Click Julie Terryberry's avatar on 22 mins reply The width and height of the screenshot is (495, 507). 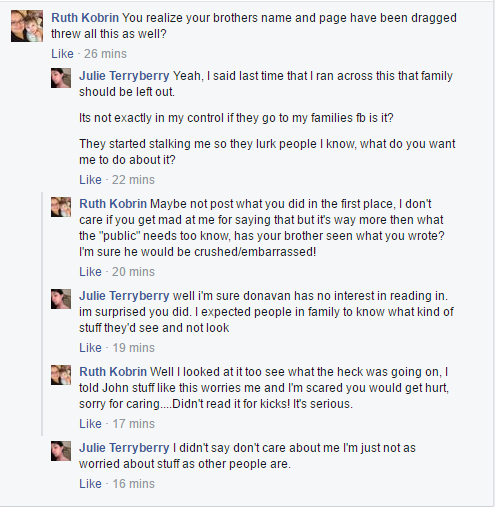click(61, 78)
